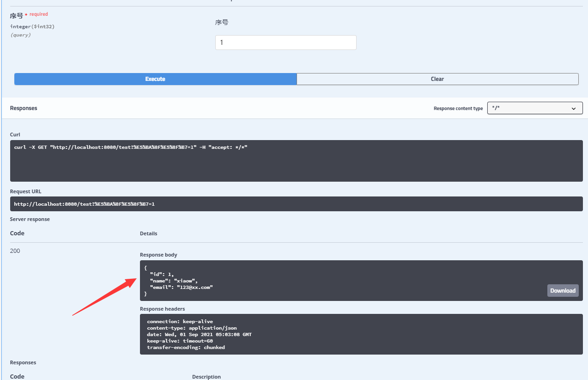Click the "name": "xiaow" line
The width and height of the screenshot is (588, 380).
(174, 281)
